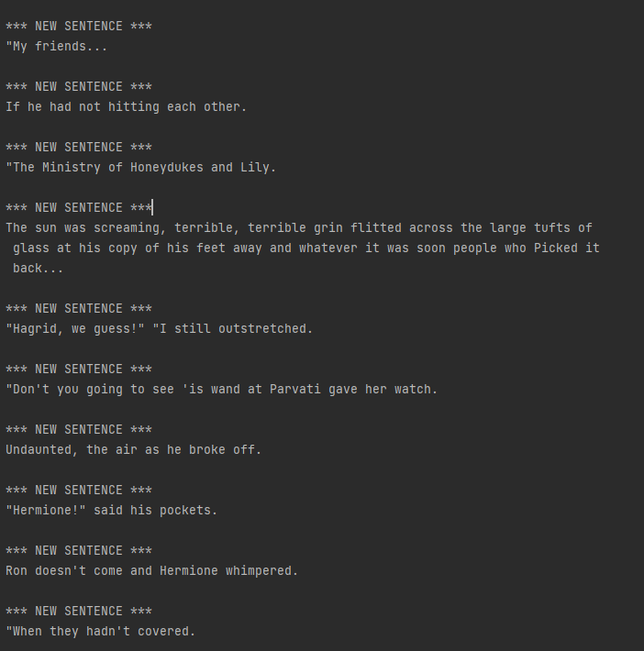
Task: Click the line "Hermione!" said his pockets.
Action: point(112,510)
